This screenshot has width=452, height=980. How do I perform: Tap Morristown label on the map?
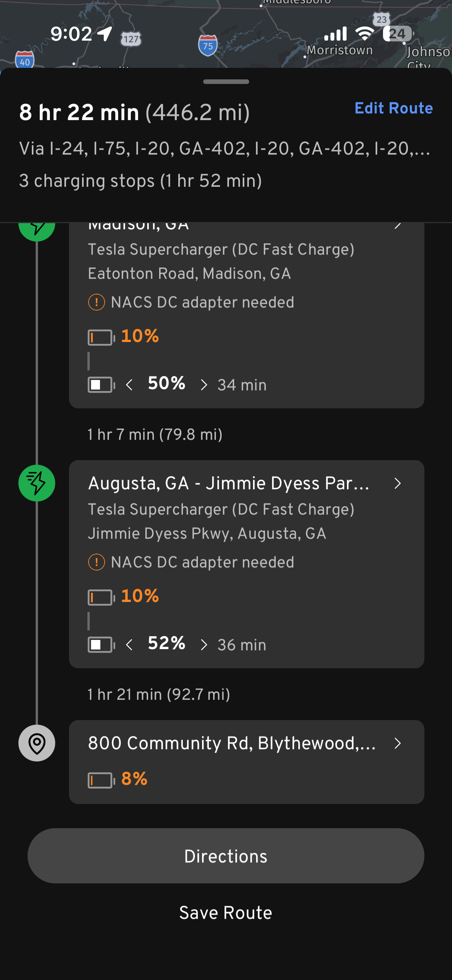340,50
